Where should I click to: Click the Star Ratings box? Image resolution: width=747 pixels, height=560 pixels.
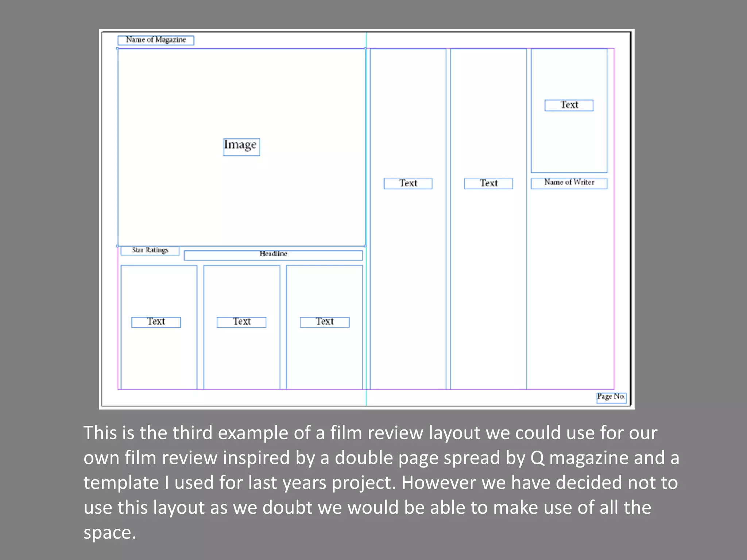coord(150,250)
